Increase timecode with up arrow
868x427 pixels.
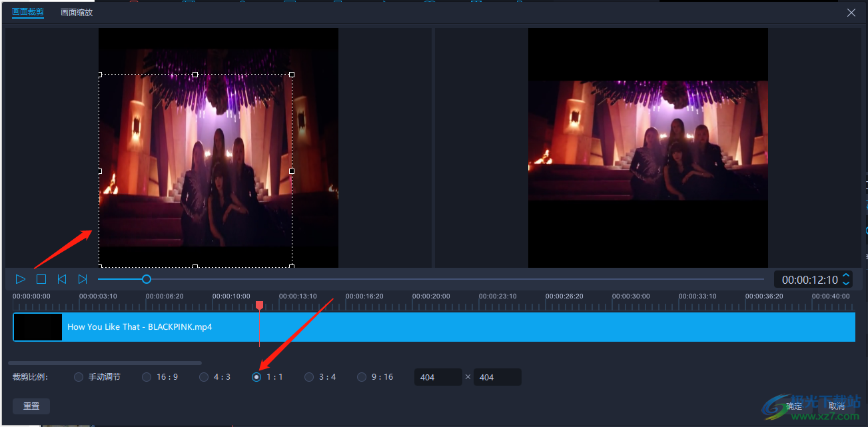(846, 275)
